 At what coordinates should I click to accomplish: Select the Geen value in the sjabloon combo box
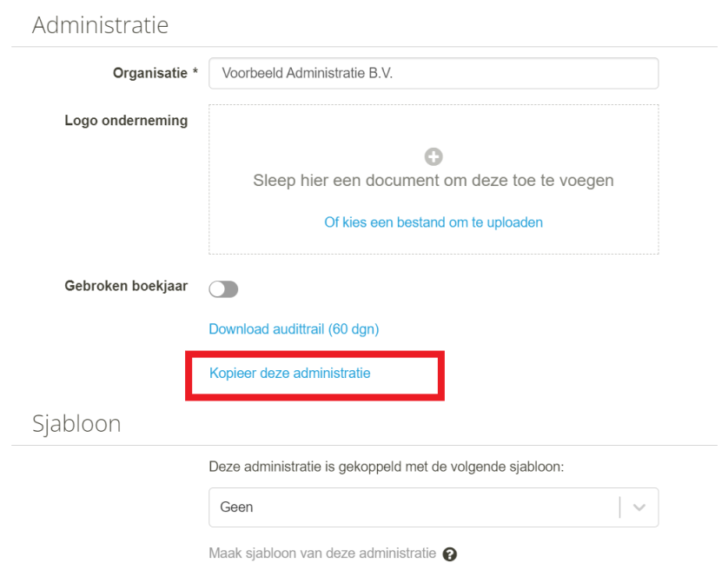tap(237, 507)
